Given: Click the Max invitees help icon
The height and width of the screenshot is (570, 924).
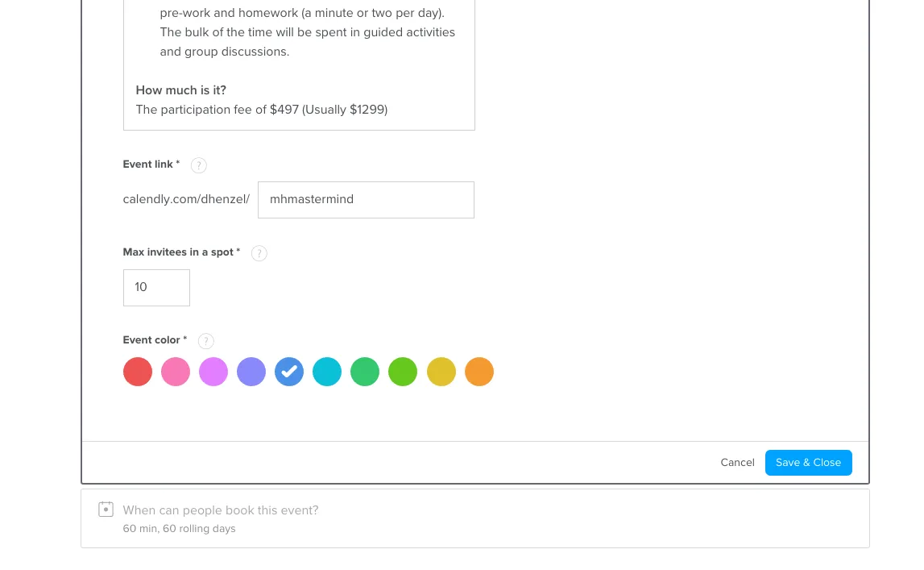Looking at the screenshot, I should point(259,253).
